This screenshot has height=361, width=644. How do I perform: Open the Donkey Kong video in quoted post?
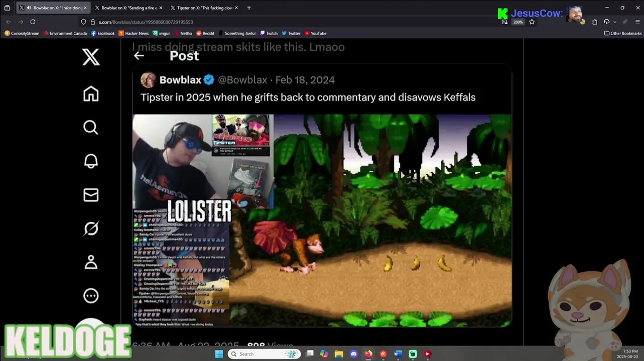[322, 221]
